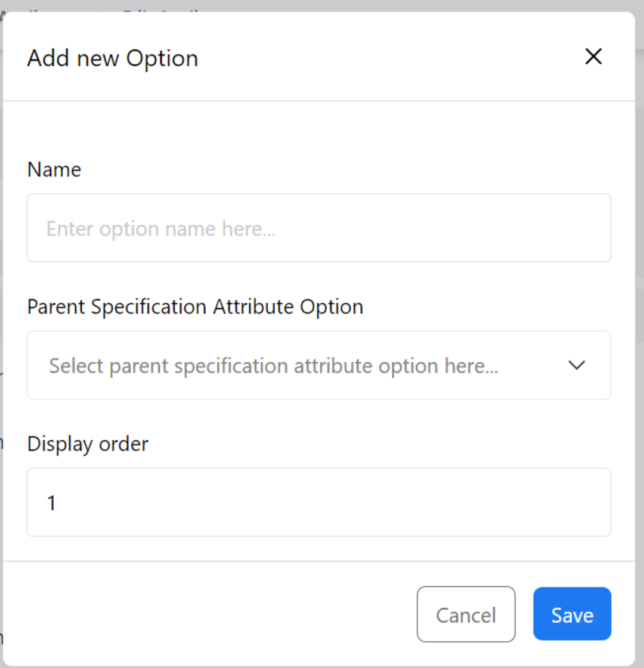Image resolution: width=644 pixels, height=668 pixels.
Task: Click the X icon in dialog header
Action: point(593,57)
